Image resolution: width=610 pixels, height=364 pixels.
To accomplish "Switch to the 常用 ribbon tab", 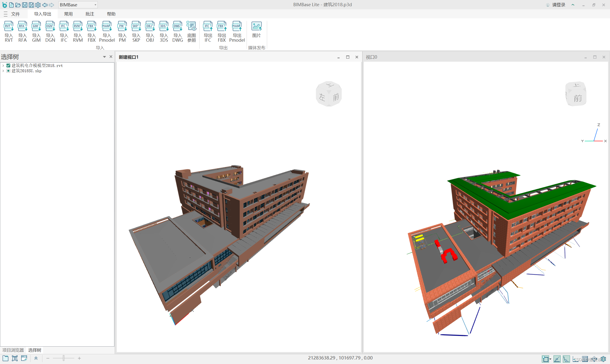I will pyautogui.click(x=68, y=14).
